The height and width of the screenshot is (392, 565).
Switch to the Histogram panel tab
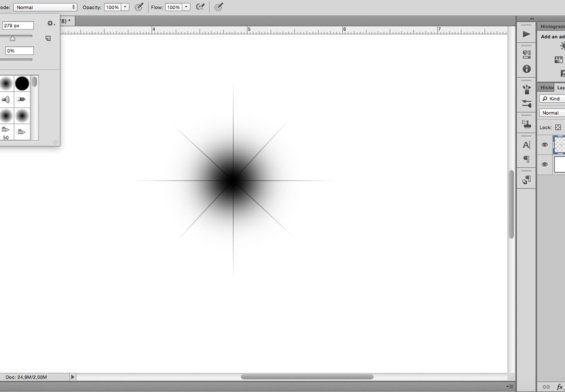551,27
